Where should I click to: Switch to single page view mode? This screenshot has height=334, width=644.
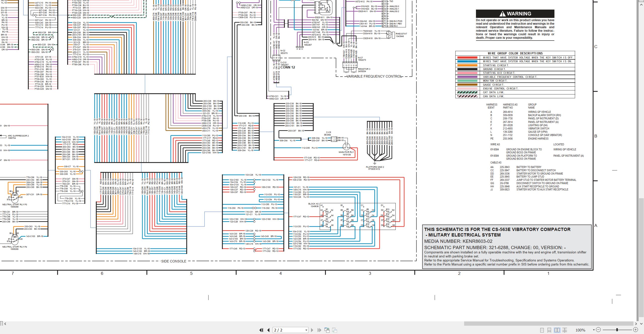tap(542, 330)
